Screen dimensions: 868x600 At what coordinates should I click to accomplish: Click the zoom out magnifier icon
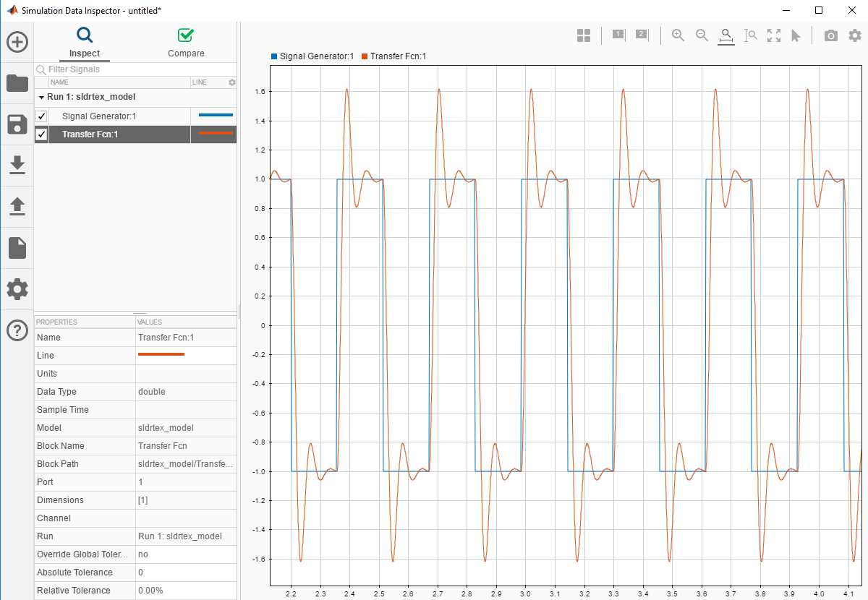(x=702, y=35)
